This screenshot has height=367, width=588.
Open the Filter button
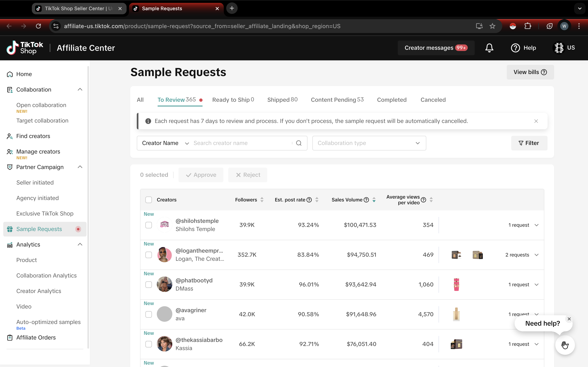(x=529, y=143)
